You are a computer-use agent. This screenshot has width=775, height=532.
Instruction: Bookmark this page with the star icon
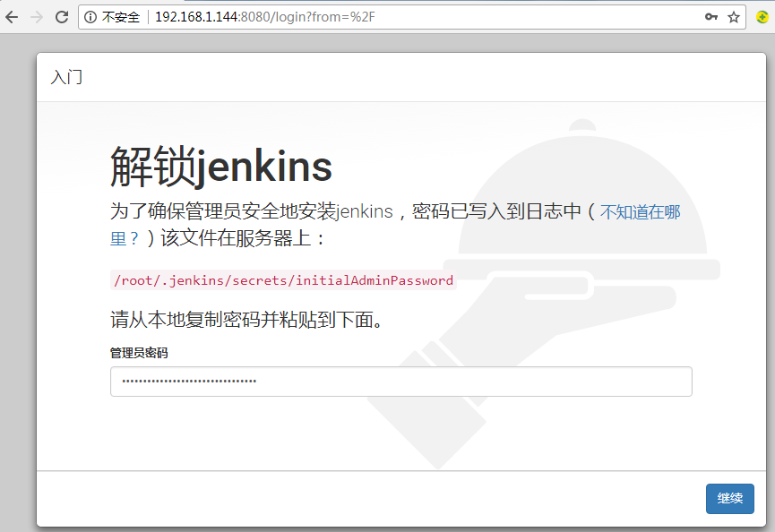(734, 17)
